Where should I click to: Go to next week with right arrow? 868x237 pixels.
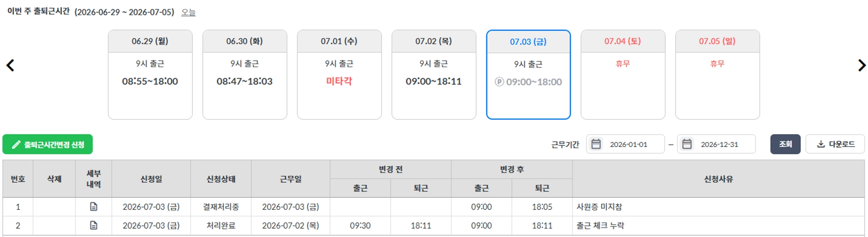[x=861, y=66]
